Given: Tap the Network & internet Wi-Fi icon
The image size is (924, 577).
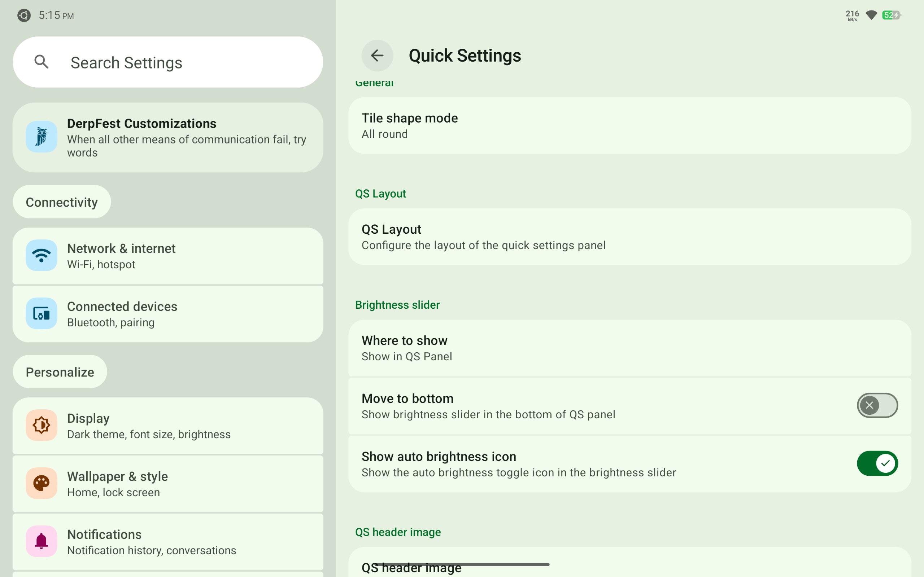Looking at the screenshot, I should (41, 255).
